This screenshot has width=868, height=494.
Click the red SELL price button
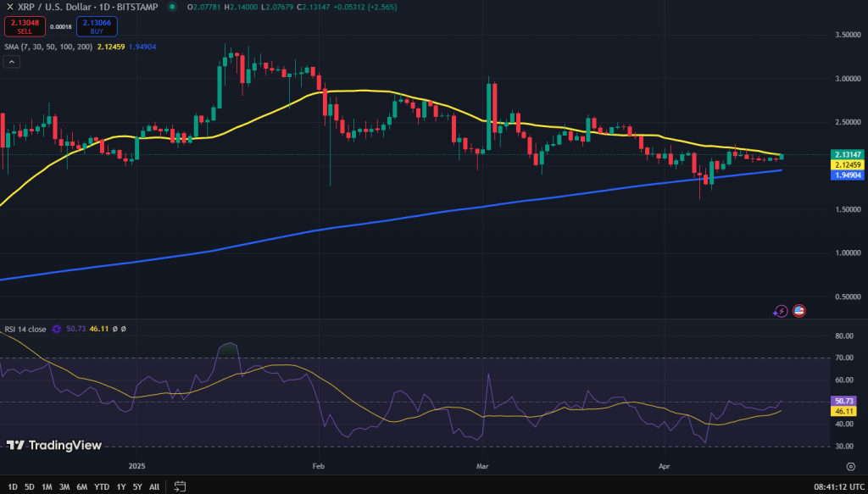25,26
